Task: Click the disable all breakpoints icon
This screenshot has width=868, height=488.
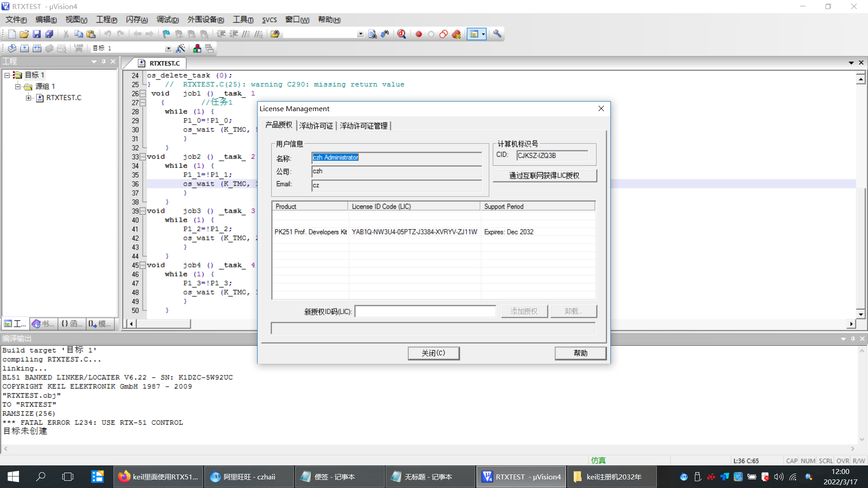Action: click(443, 34)
